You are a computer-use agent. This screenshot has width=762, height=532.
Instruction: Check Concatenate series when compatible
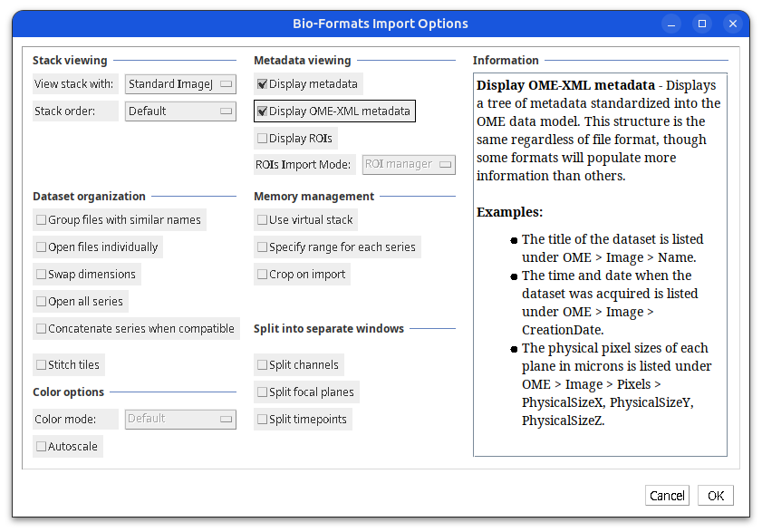point(42,329)
